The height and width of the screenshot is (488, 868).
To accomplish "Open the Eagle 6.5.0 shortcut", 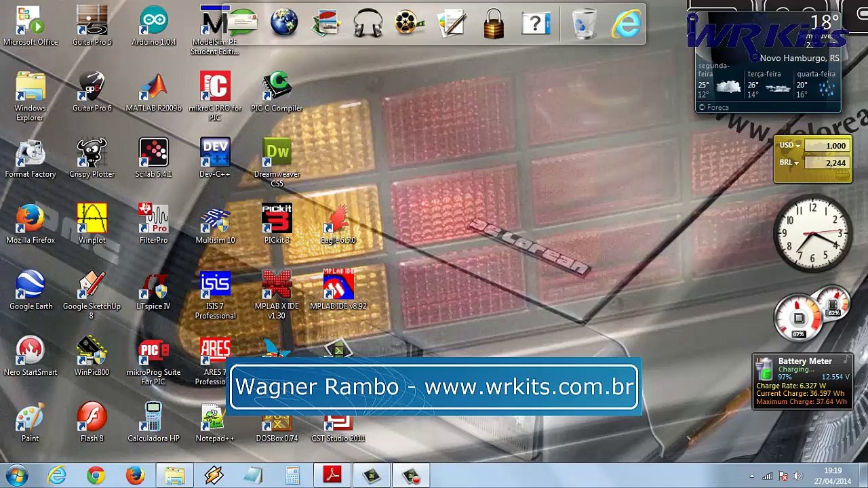I will click(x=338, y=224).
